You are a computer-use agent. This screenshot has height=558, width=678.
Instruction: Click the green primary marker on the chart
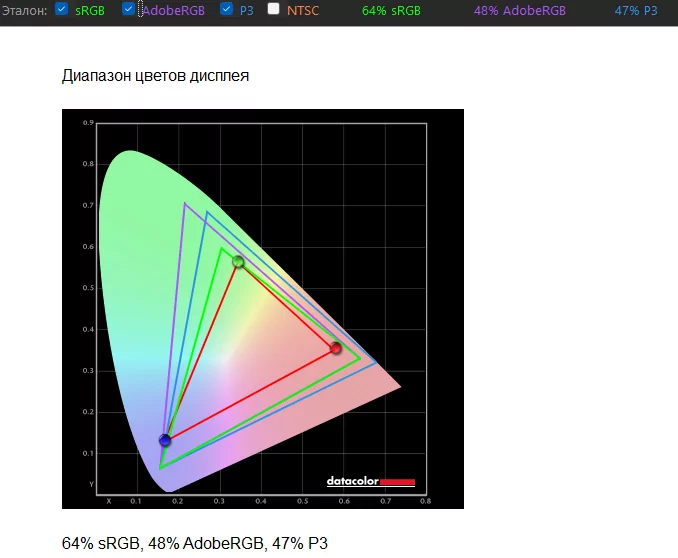pos(238,262)
